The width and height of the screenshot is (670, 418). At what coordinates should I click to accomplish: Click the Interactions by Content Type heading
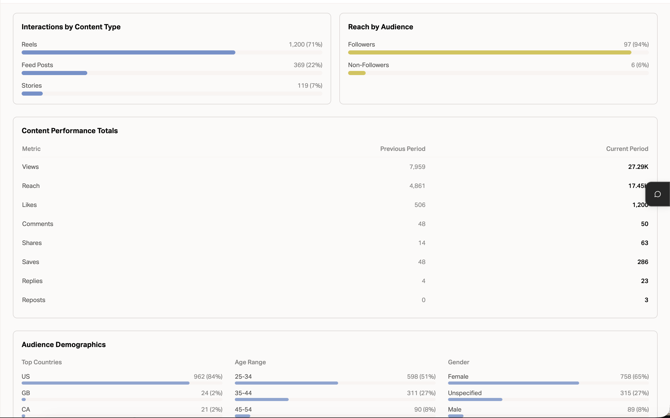coord(71,27)
